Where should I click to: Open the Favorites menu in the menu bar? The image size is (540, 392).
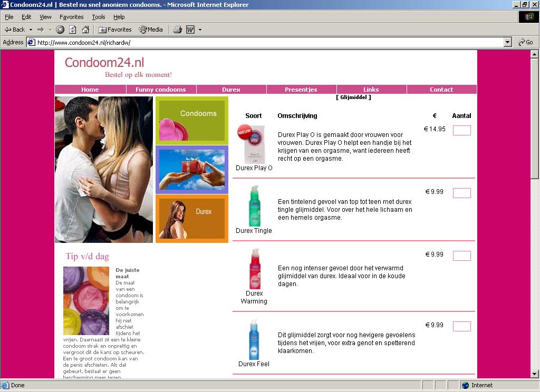(71, 17)
